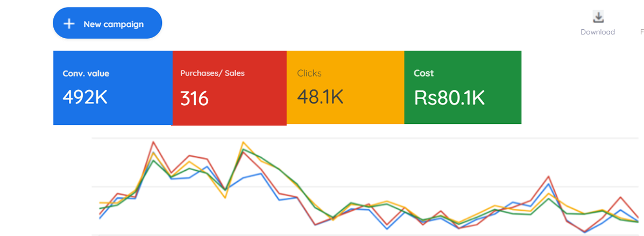Click the red line's right-side peak
Image resolution: width=644 pixels, height=236 pixels.
548,176
